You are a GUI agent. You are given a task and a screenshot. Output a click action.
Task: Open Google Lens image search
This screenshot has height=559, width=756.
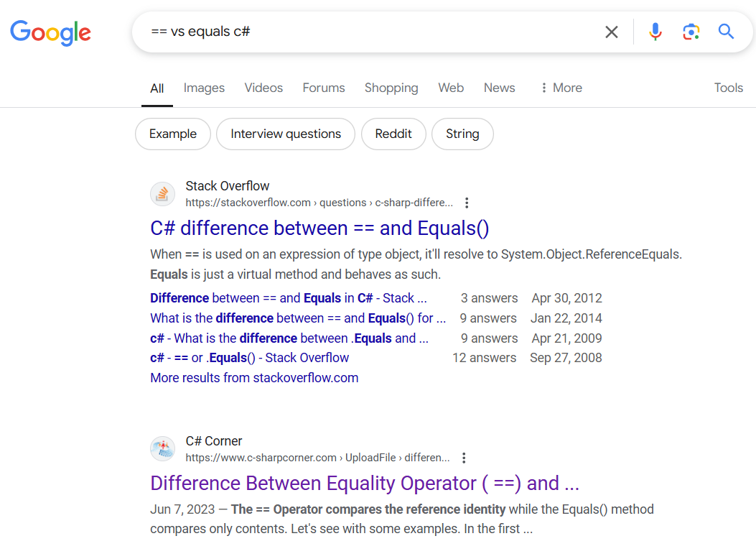pos(691,32)
